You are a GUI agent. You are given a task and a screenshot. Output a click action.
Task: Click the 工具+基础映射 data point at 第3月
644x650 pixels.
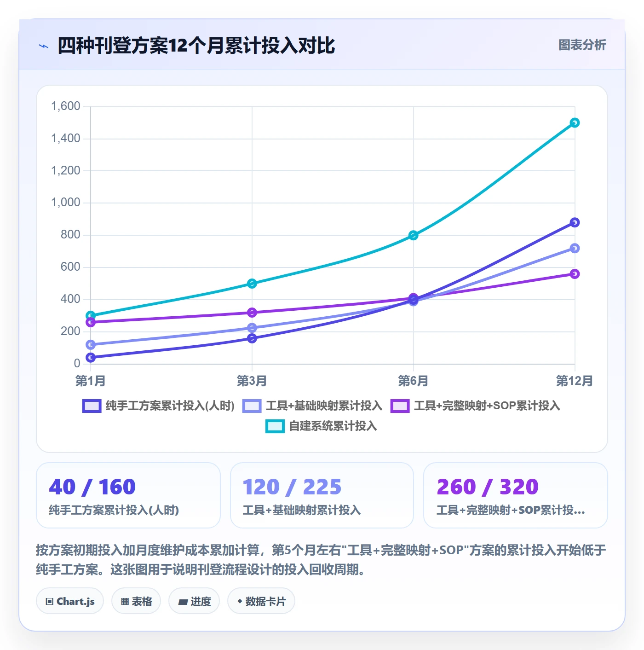pos(252,328)
